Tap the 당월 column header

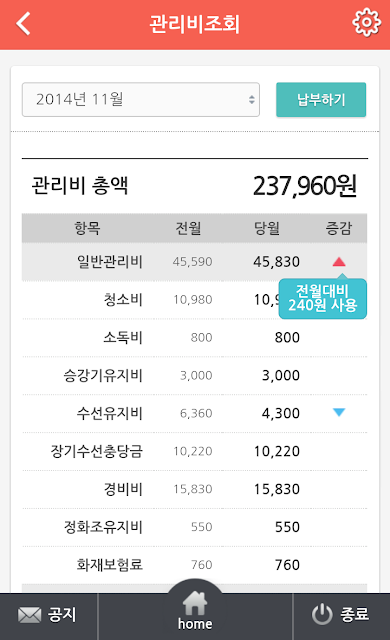click(x=267, y=228)
